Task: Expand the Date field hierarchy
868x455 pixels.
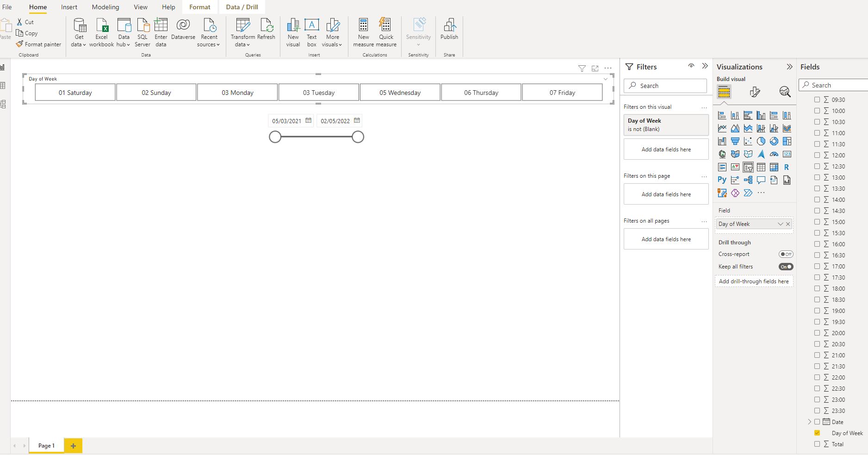Action: (809, 422)
